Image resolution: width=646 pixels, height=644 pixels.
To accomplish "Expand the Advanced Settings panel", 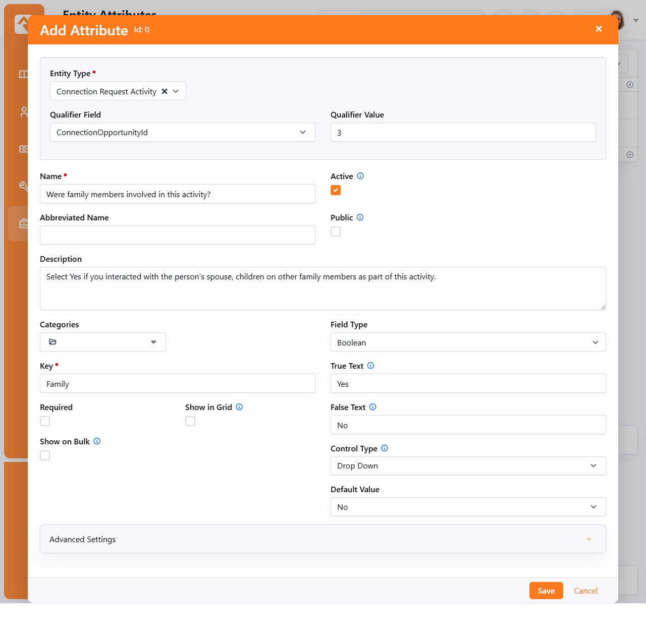I will pos(322,539).
